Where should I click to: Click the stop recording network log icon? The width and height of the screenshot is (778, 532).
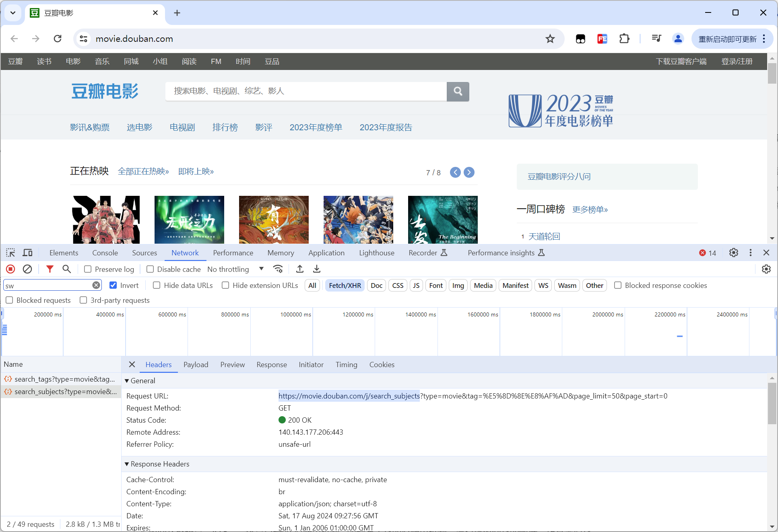[11, 269]
